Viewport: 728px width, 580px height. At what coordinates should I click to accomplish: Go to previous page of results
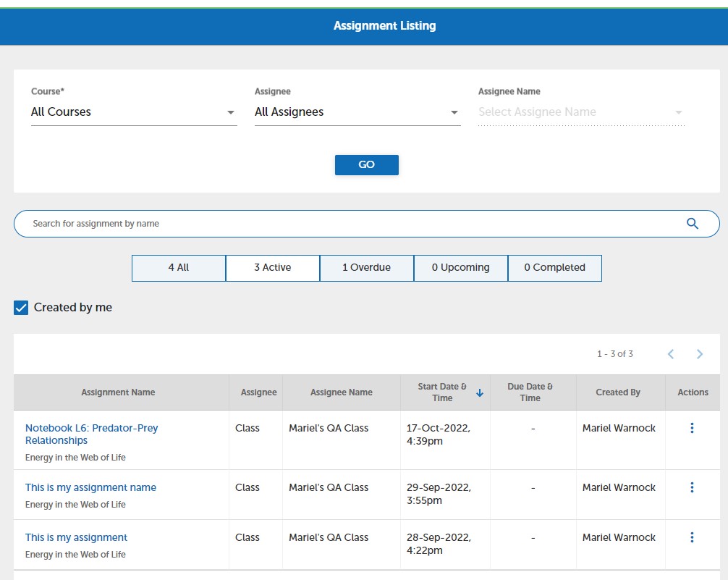(671, 354)
